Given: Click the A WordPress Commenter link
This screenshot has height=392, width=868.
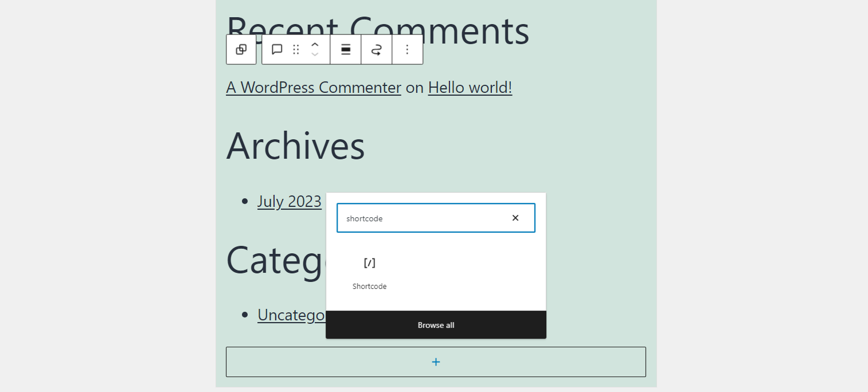Looking at the screenshot, I should (x=314, y=87).
